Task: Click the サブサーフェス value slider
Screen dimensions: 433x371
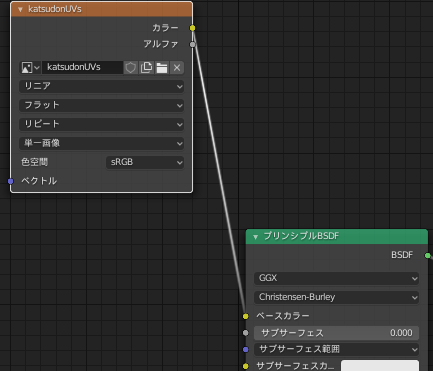Action: click(336, 333)
